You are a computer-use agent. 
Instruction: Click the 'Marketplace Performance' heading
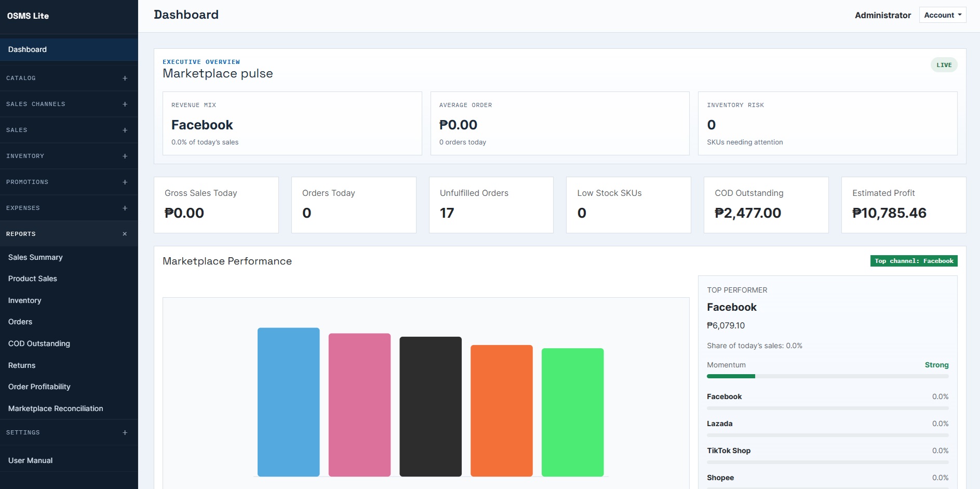(227, 261)
